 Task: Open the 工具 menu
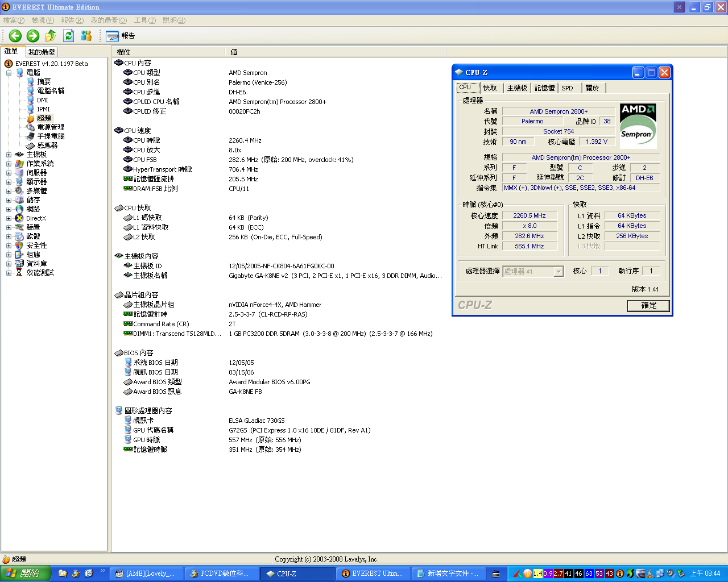coord(145,20)
